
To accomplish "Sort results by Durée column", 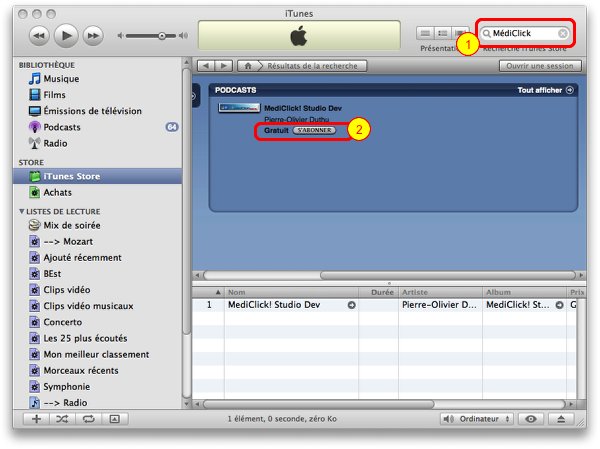I will tap(378, 292).
